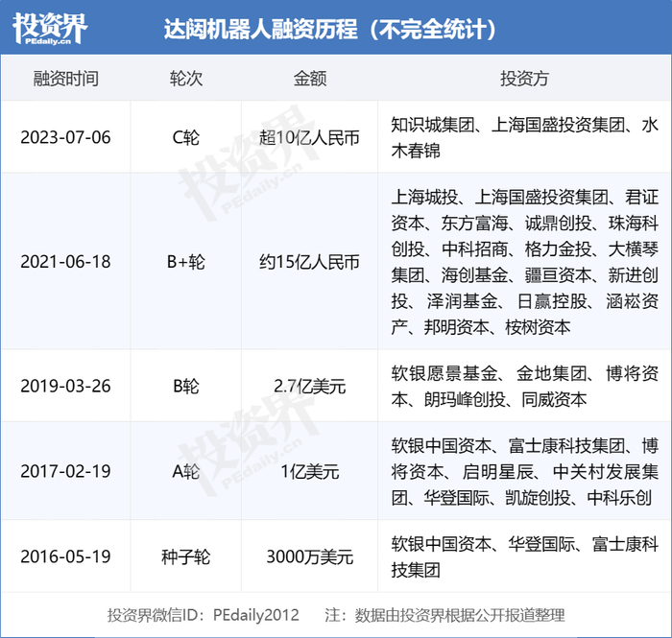This screenshot has width=672, height=638.
Task: Click the investors cell starting 软银愿景基金
Action: coord(524,387)
